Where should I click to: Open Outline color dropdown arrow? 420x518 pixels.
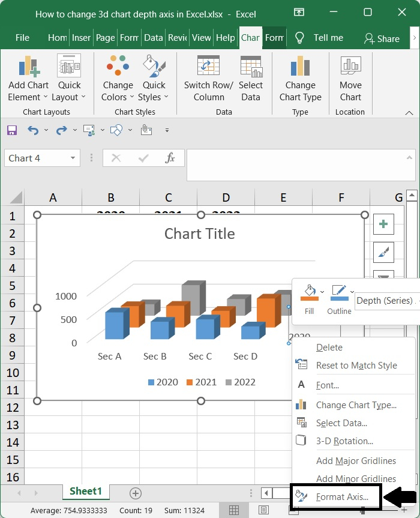pyautogui.click(x=352, y=292)
